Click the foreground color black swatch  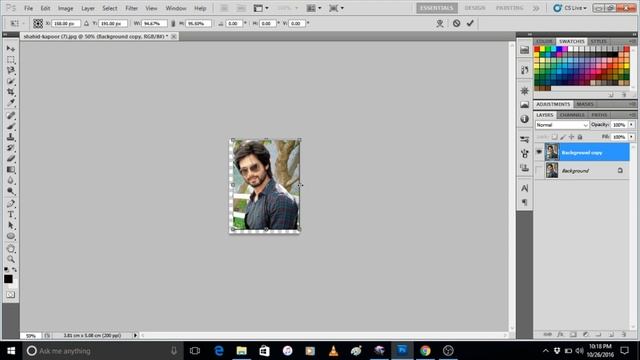[x=8, y=279]
